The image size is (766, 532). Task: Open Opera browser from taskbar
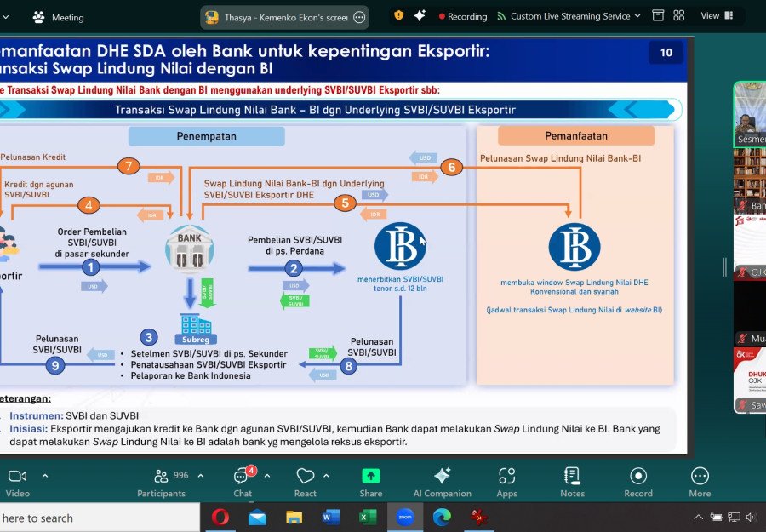click(x=220, y=517)
